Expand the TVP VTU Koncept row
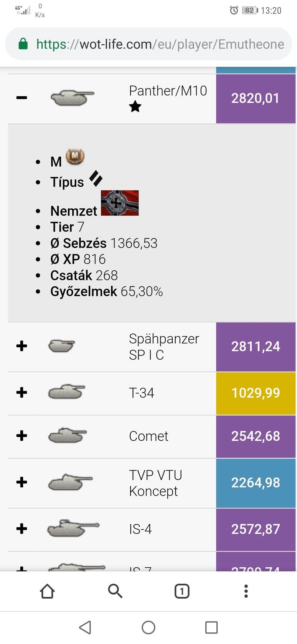 pos(22,482)
